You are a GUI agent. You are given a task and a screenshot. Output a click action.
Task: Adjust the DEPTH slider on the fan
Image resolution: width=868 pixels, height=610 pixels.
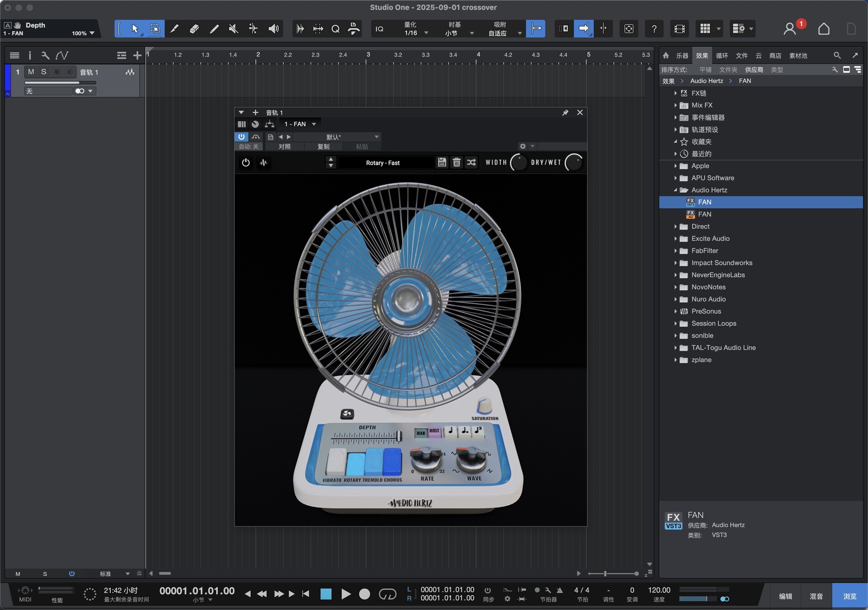399,436
